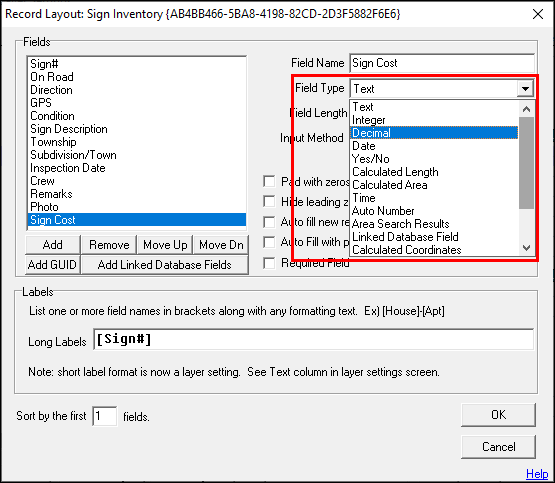Select Sign# in the Fields list
Screen dimensions: 555x483
pos(136,64)
